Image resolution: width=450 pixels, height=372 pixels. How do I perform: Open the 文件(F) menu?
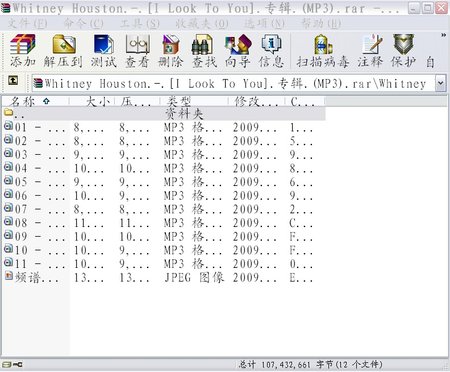tap(27, 23)
